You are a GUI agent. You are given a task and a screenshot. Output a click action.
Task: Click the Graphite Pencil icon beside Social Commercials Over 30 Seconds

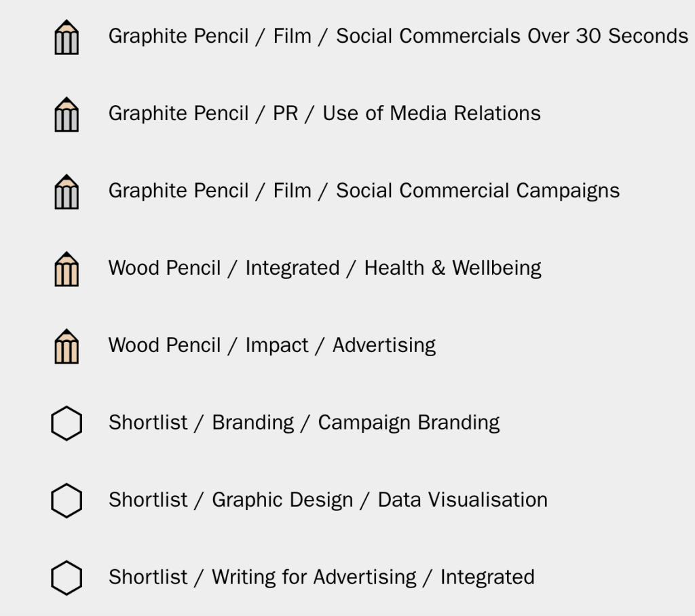(x=66, y=38)
